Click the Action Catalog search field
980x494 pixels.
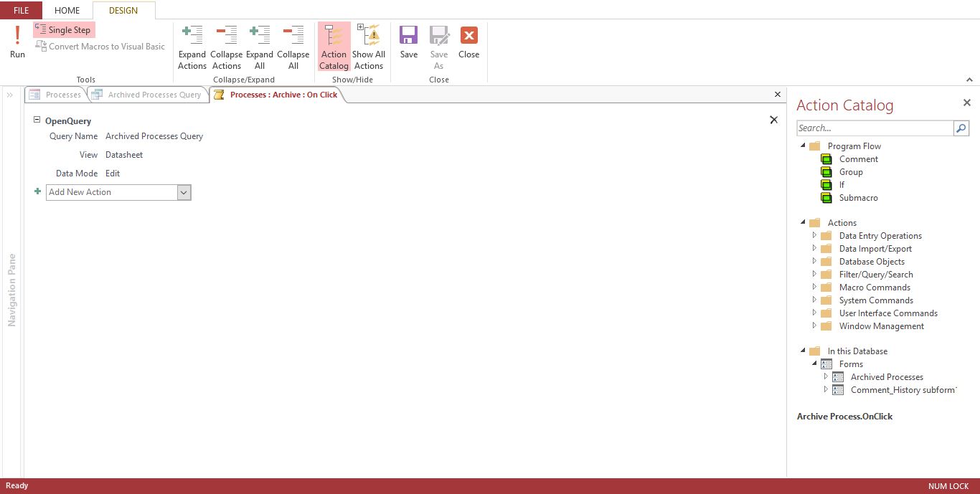tap(875, 128)
